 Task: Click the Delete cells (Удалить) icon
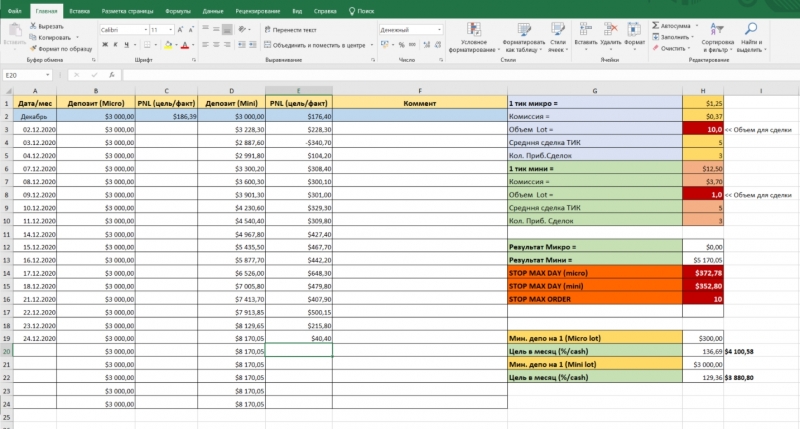pos(609,30)
